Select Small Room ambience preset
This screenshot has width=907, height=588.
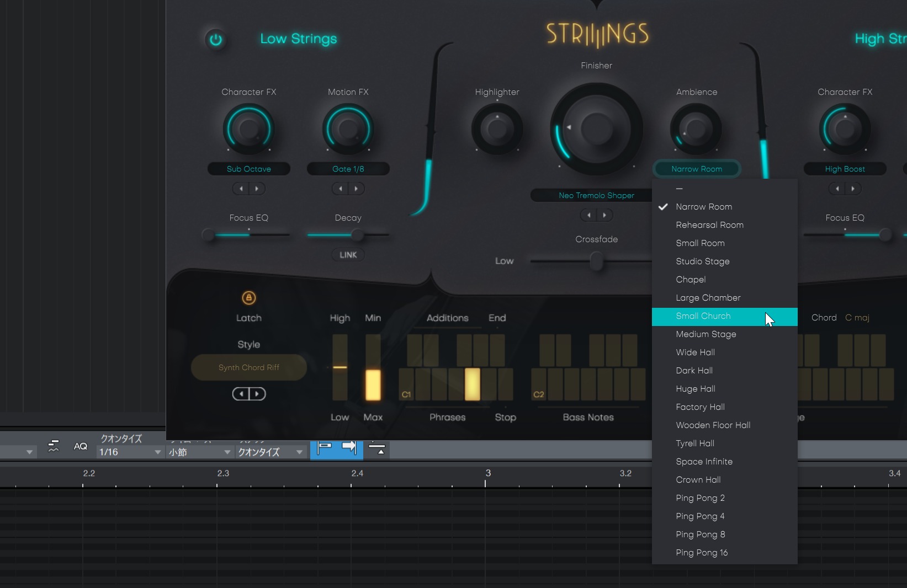(725, 243)
